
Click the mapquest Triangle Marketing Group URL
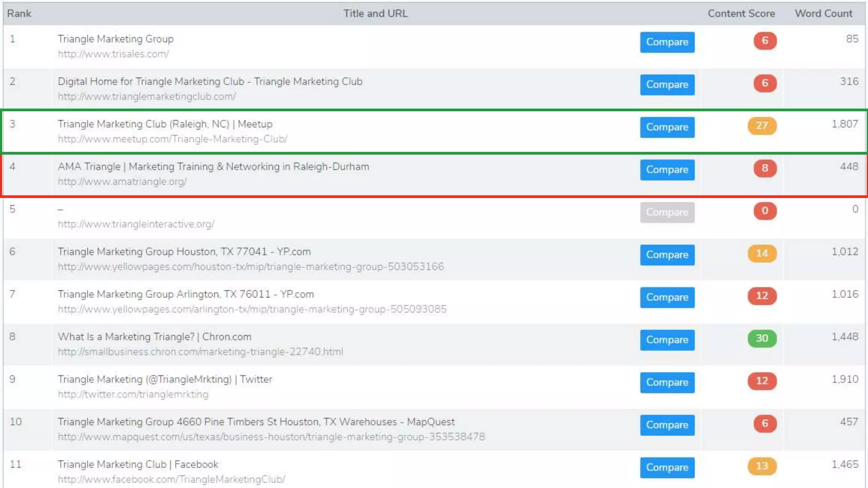[271, 437]
